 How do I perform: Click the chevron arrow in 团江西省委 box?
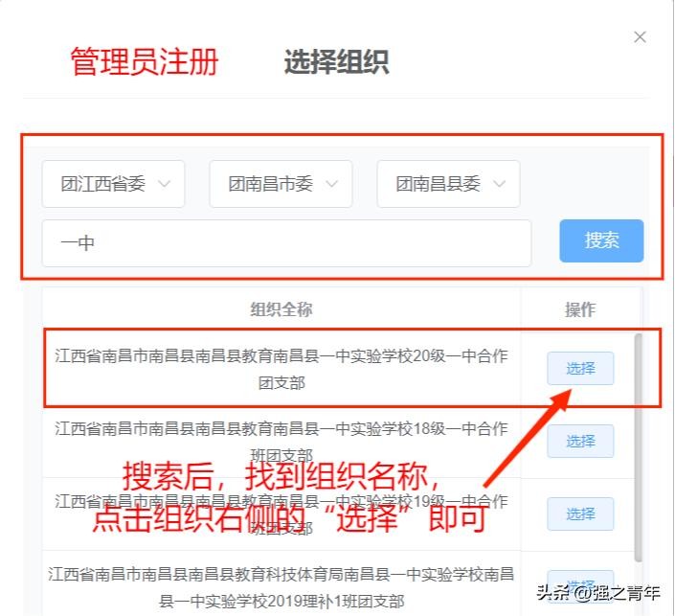click(x=164, y=184)
